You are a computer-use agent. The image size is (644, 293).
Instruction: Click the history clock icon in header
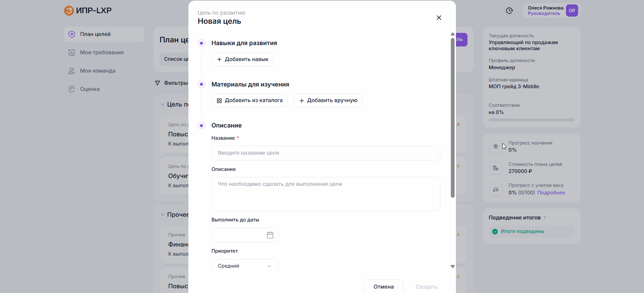point(509,11)
